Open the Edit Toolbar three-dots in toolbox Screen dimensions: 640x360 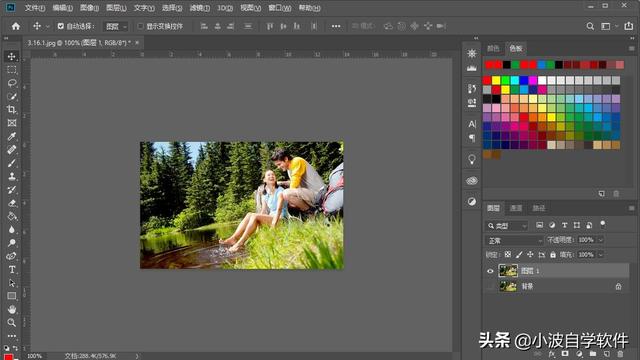coord(11,336)
